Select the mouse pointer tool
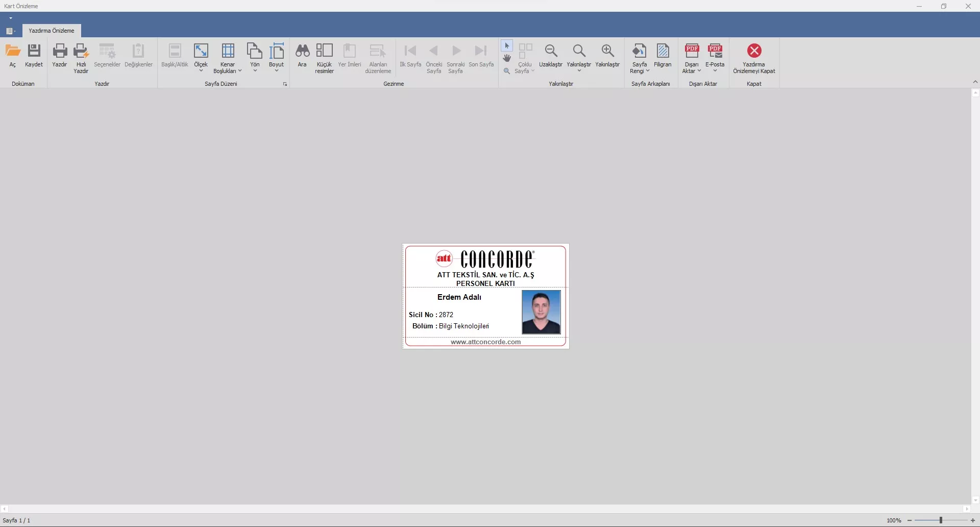This screenshot has width=980, height=527. tap(507, 46)
